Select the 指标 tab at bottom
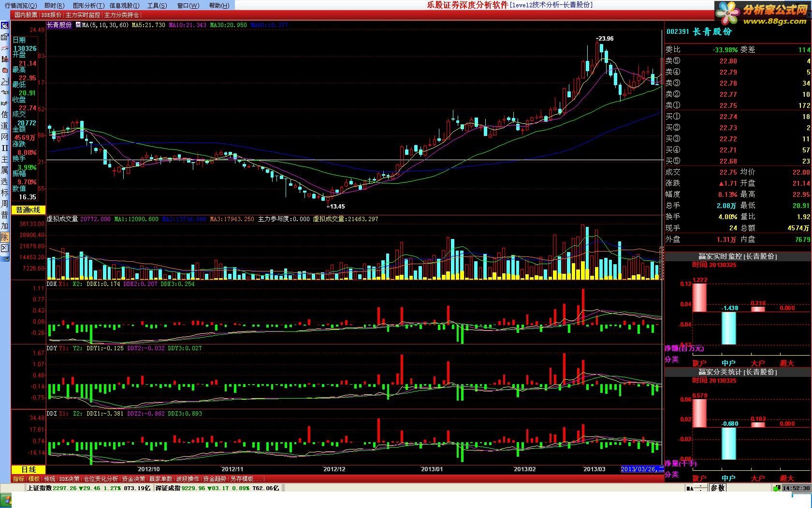The image size is (812, 508). (x=19, y=479)
